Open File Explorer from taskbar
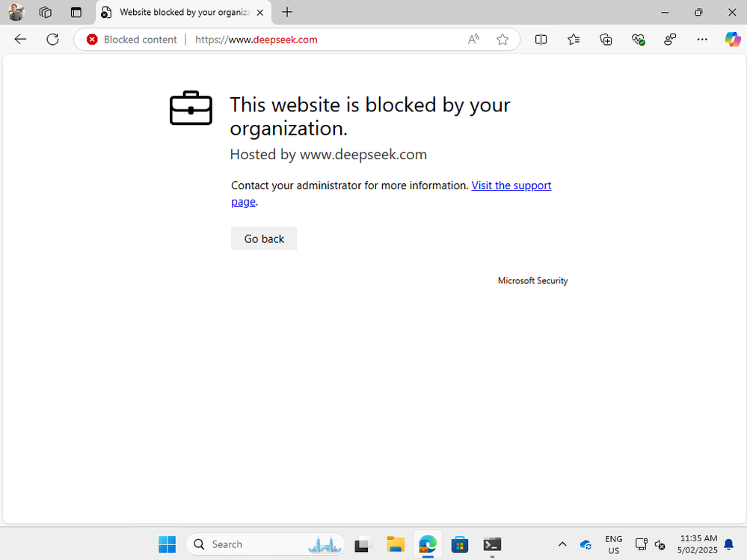 coord(396,544)
